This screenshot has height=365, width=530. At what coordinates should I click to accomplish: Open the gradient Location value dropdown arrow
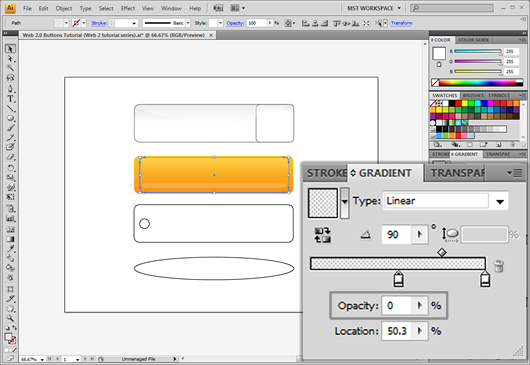(420, 331)
